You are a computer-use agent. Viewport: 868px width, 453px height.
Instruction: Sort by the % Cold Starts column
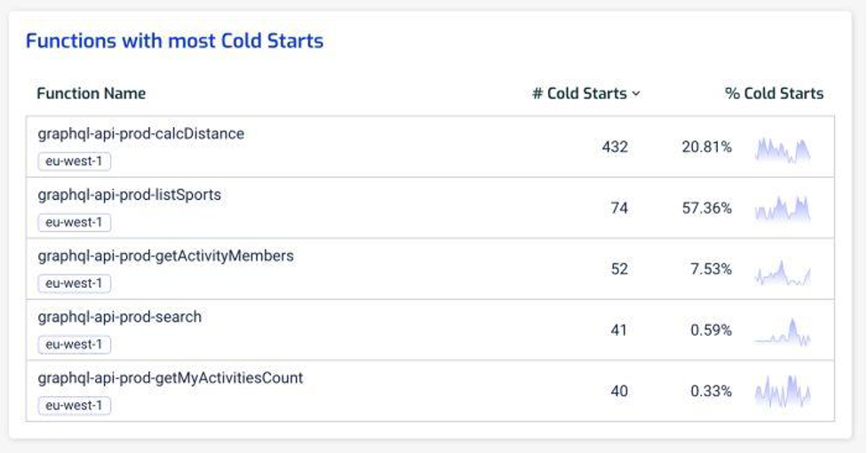pyautogui.click(x=774, y=93)
